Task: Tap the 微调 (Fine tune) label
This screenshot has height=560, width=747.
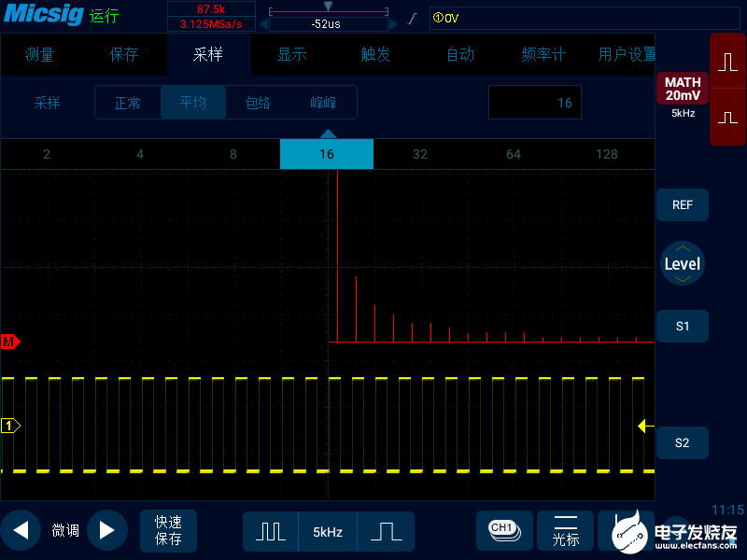Action: point(65,530)
